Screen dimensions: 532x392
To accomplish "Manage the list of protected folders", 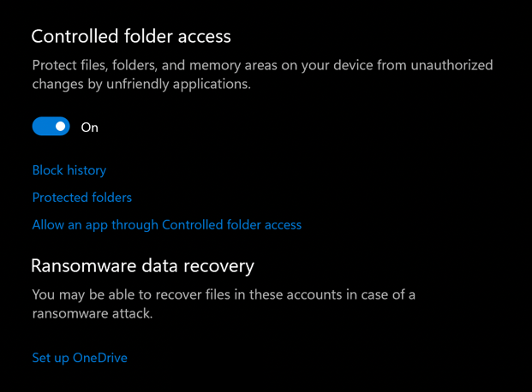I will pos(82,198).
